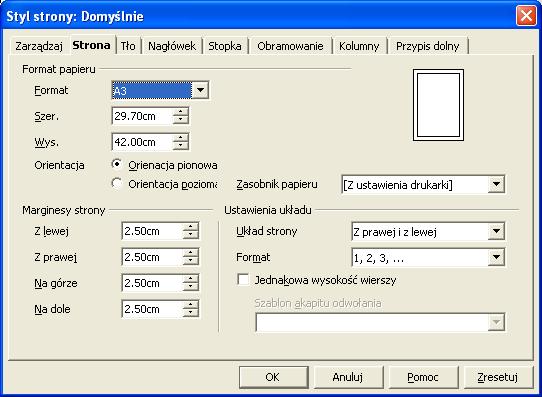The image size is (542, 397).
Task: Select Orientacja pozioma radio button
Action: [117, 183]
